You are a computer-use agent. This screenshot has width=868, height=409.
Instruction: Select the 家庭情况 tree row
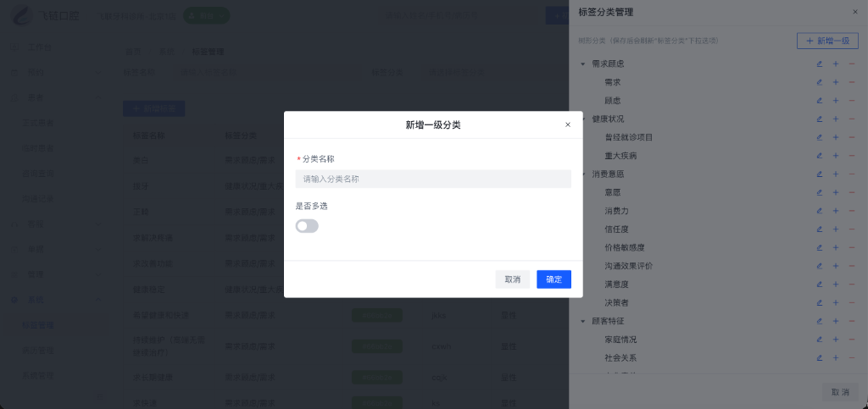pos(620,340)
